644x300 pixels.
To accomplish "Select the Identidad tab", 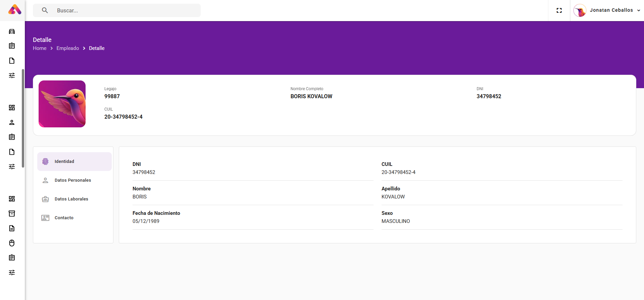I will tap(64, 162).
